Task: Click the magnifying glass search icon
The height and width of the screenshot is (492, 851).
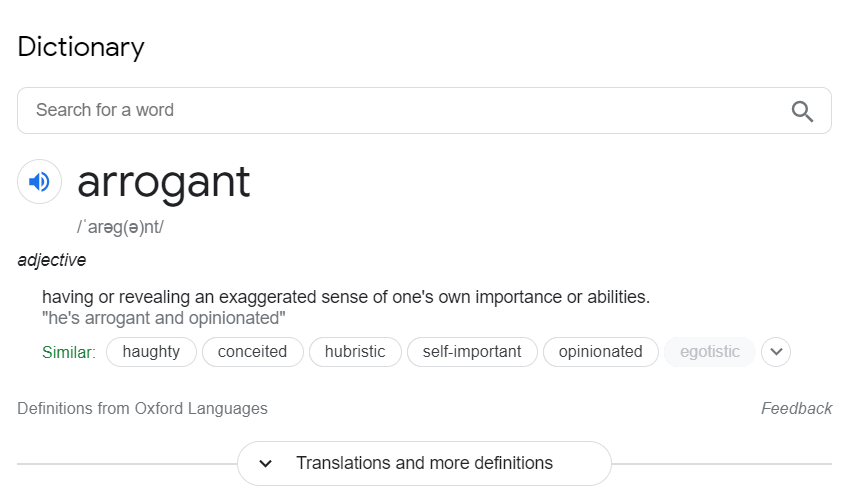Action: (x=802, y=111)
